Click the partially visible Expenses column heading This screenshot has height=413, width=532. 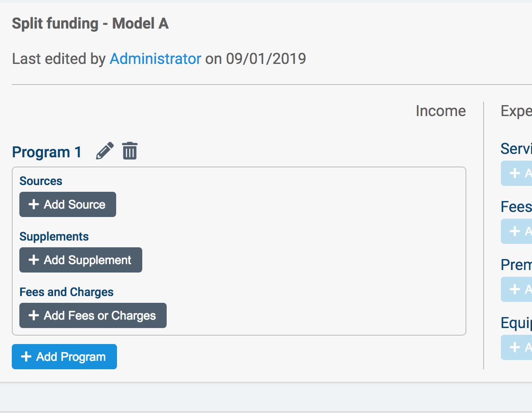click(516, 111)
